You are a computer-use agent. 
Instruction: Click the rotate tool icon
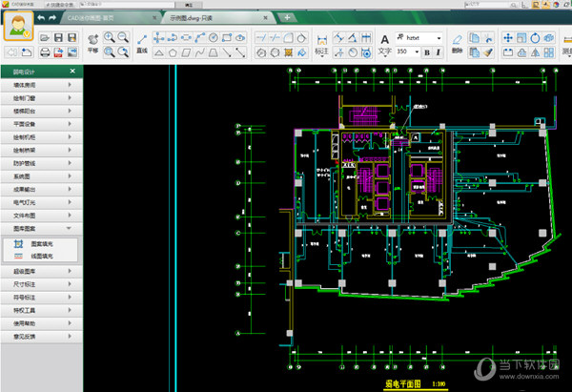(x=535, y=37)
